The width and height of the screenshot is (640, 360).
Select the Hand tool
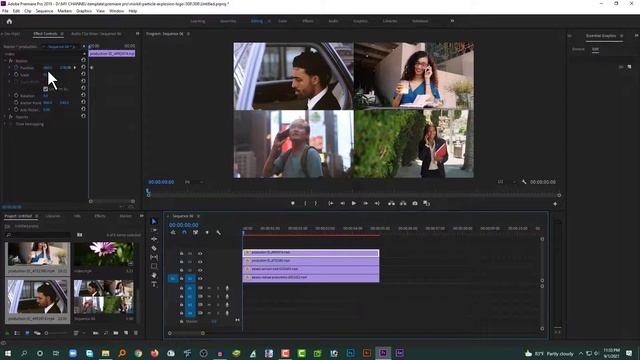pos(154,276)
